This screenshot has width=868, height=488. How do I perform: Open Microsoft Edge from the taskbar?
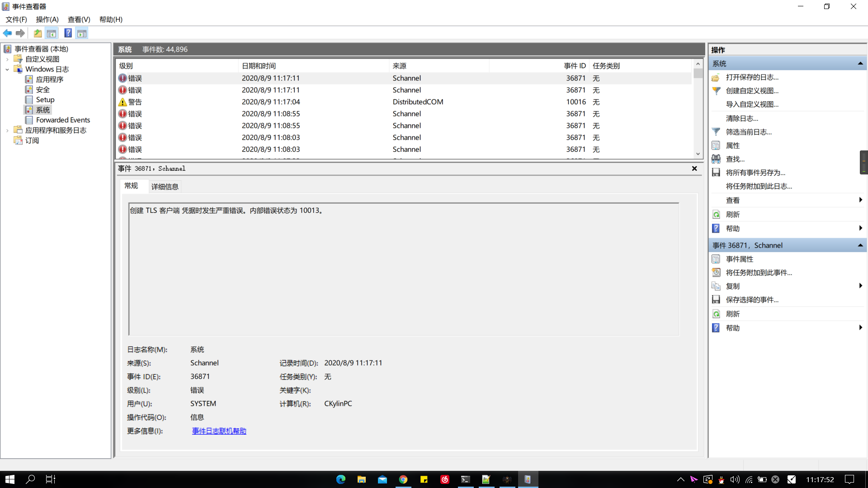click(341, 479)
